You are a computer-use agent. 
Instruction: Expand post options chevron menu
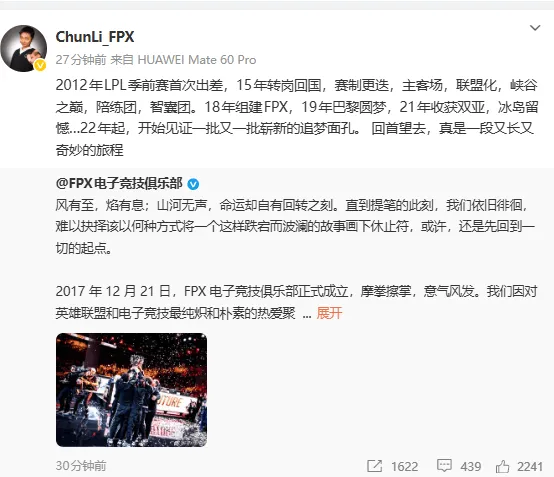point(535,28)
